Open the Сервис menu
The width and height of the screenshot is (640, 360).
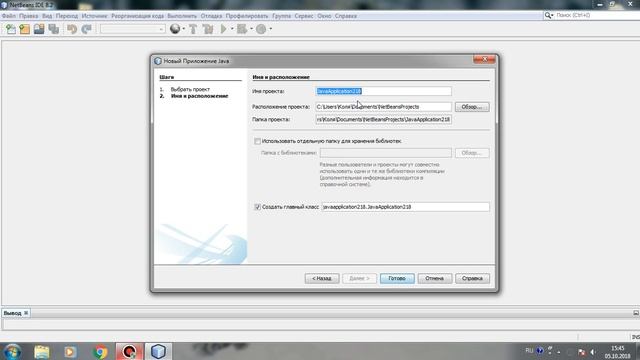click(x=304, y=16)
